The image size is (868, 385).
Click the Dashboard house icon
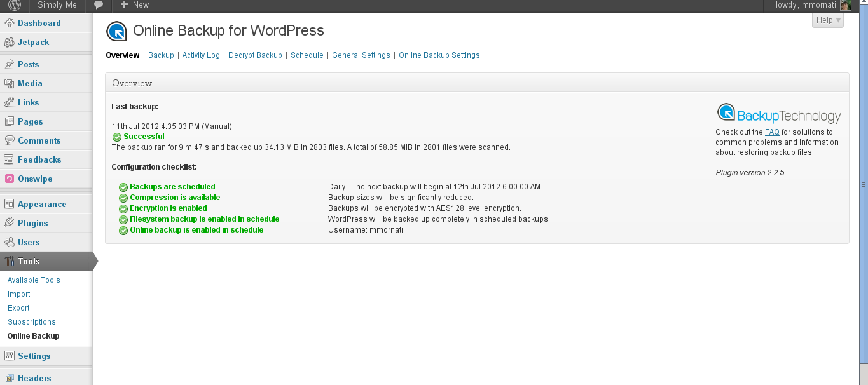point(10,23)
